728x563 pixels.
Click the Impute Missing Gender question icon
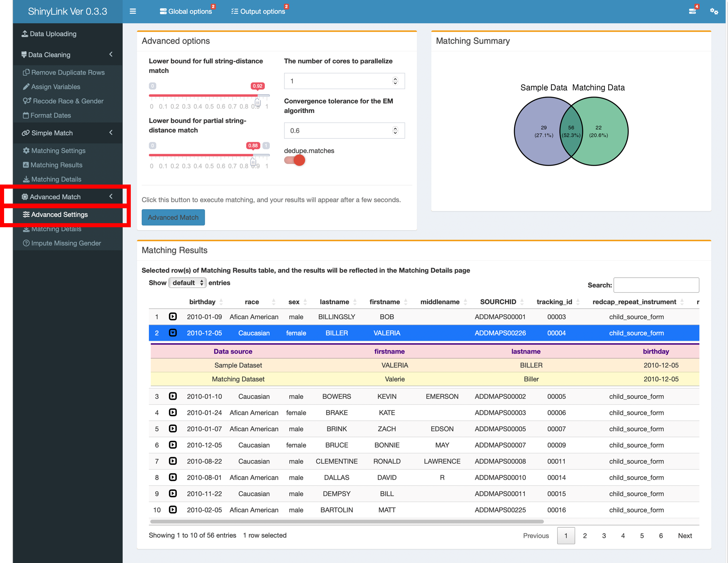click(x=26, y=243)
